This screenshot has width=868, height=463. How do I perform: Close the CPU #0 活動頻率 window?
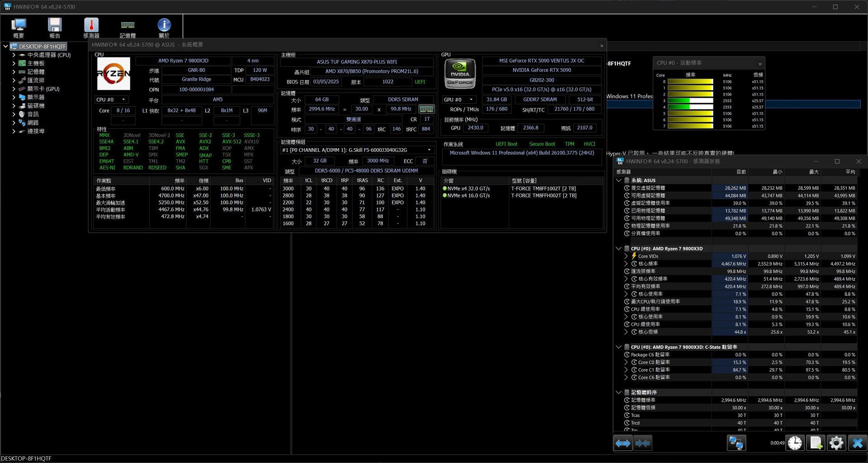click(760, 64)
